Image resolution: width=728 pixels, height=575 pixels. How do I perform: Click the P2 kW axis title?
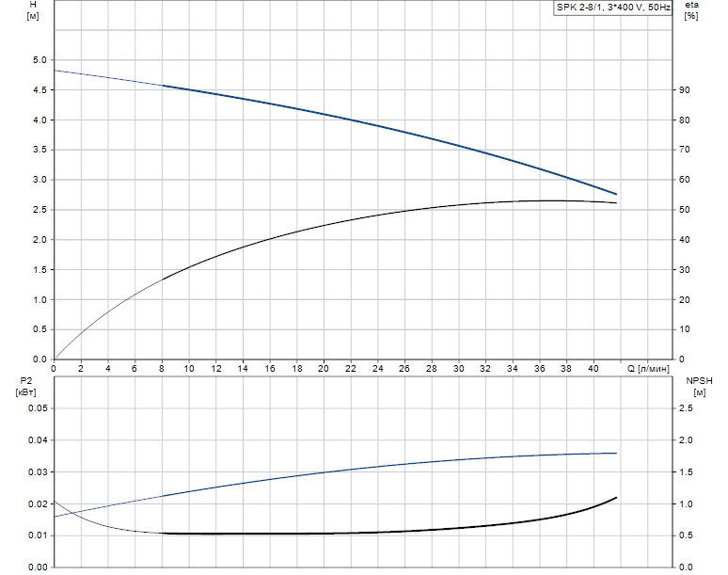[25, 387]
